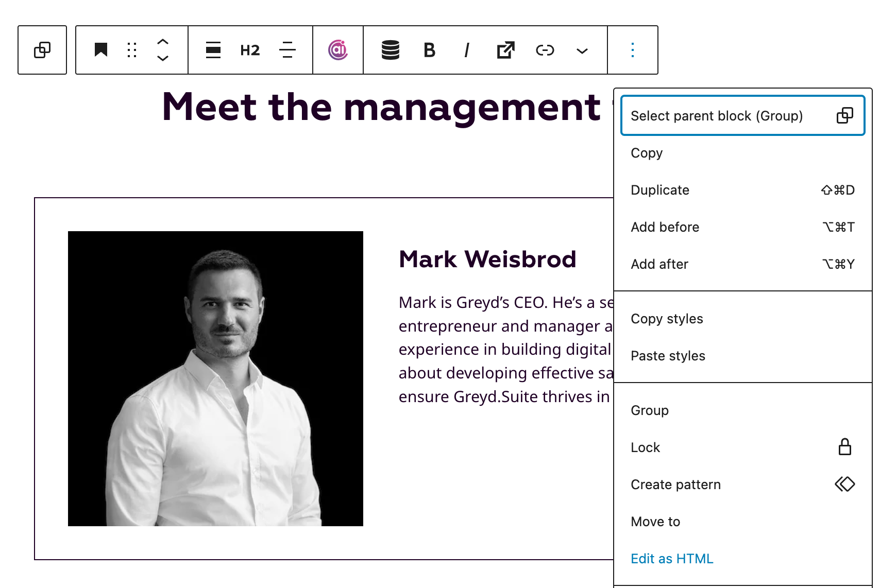Toggle italic formatting
The height and width of the screenshot is (588, 880).
466,50
